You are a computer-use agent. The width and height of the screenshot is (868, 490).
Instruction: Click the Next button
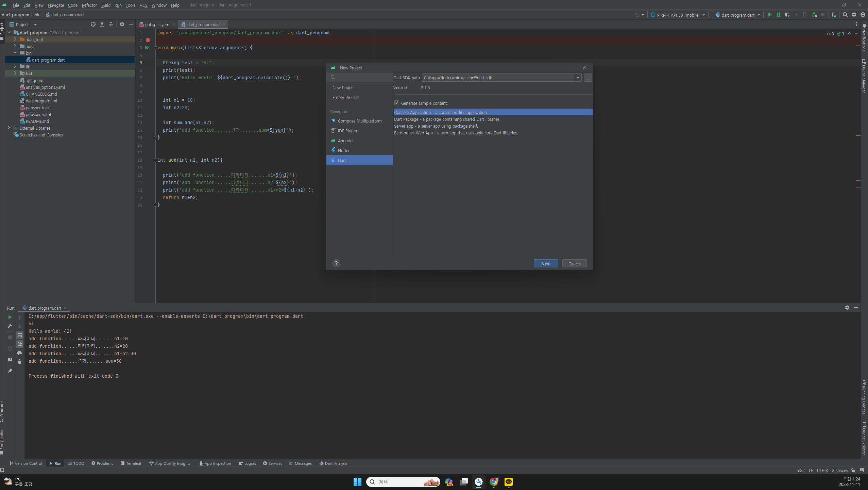(x=546, y=264)
